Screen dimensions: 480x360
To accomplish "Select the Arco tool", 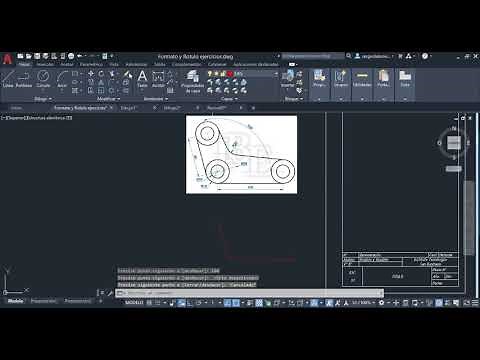I will tap(62, 79).
